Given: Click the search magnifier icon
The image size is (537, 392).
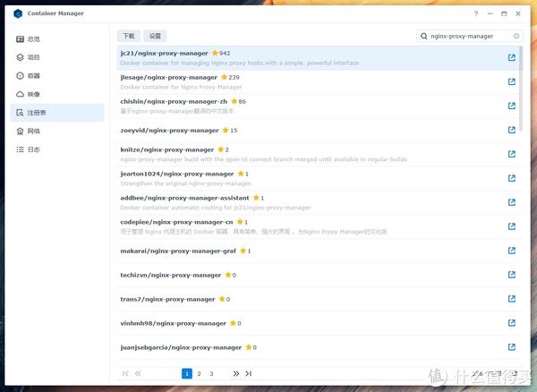Looking at the screenshot, I should coord(423,36).
